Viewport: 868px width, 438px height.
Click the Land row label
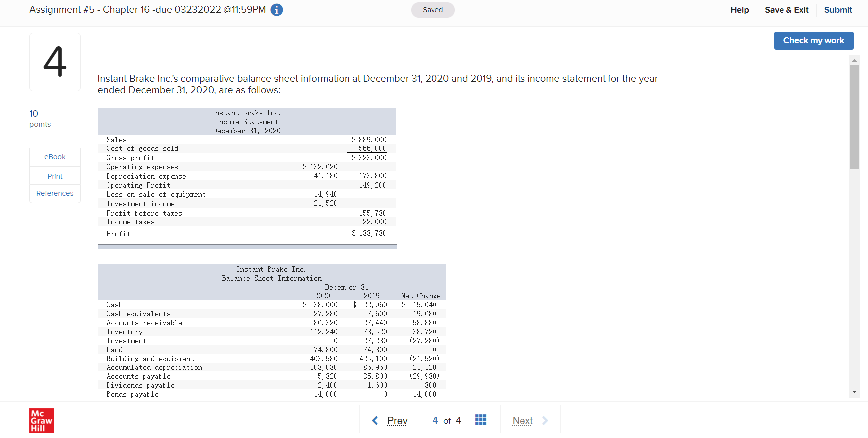coord(114,350)
